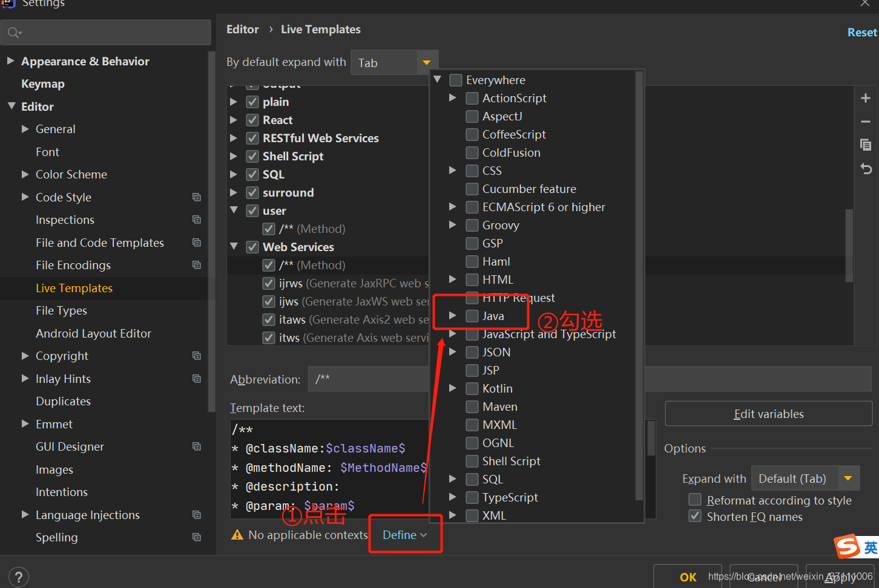Expand the Kotlin context tree node

(453, 388)
